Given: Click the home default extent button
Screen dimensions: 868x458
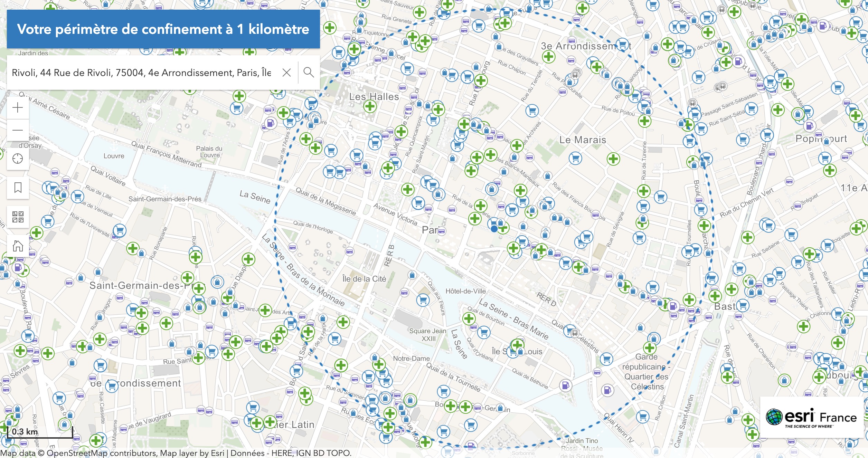Looking at the screenshot, I should click(x=18, y=246).
